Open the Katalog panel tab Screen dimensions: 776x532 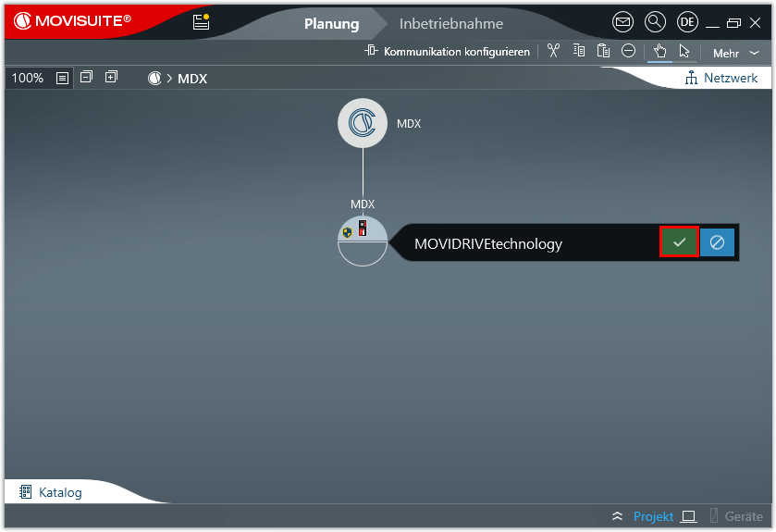pos(51,492)
